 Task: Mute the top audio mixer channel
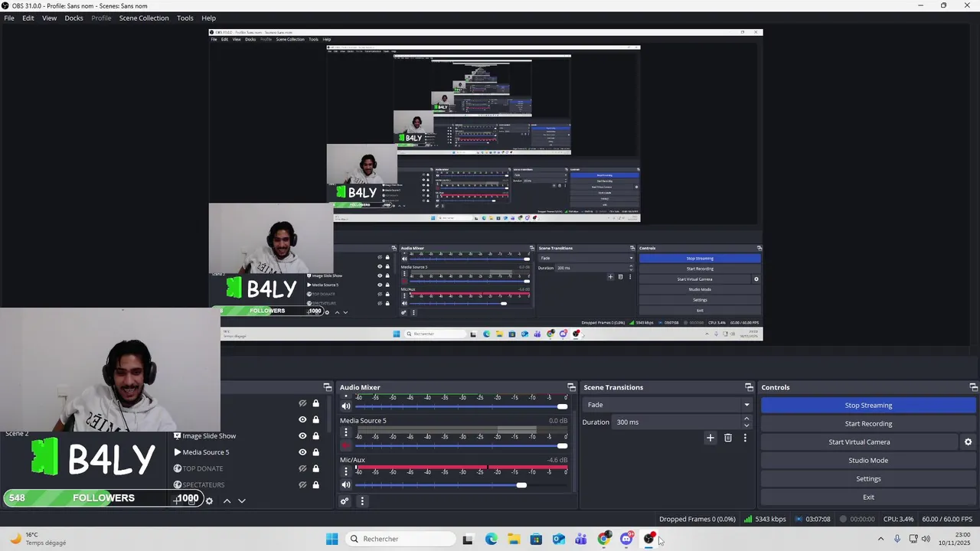click(345, 406)
